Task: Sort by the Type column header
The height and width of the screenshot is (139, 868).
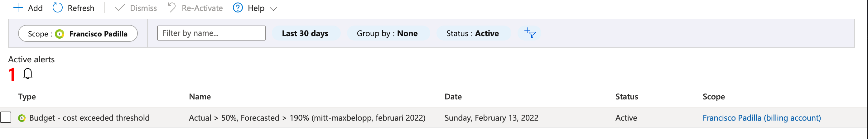Action: [27, 97]
